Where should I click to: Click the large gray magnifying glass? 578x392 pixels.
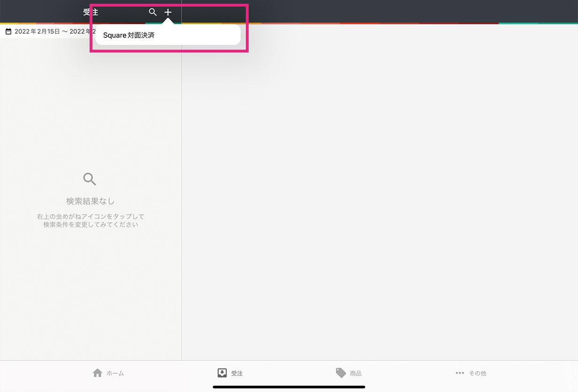tap(90, 179)
